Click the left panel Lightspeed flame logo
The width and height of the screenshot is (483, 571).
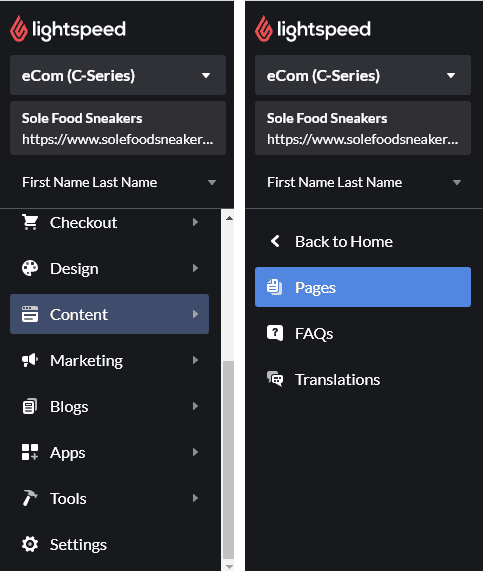tap(19, 29)
